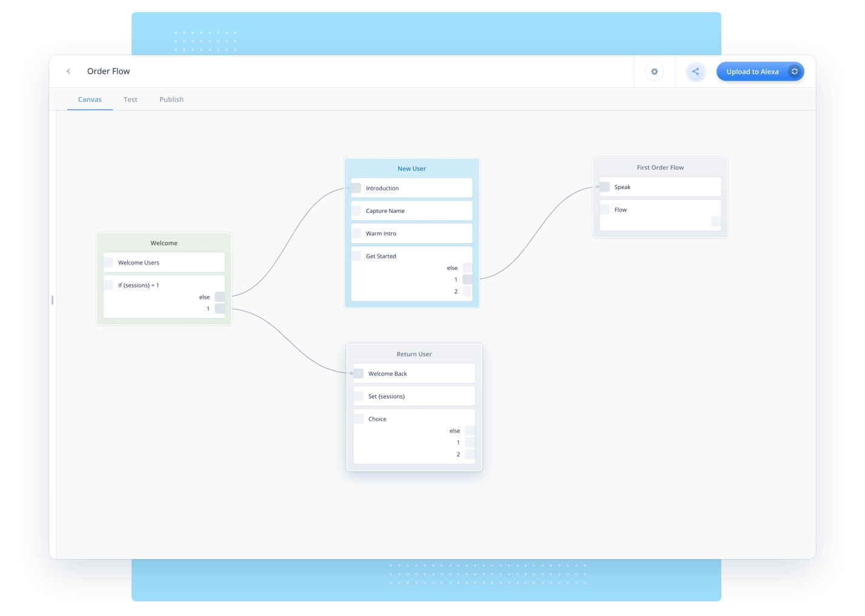The image size is (865, 616).
Task: Click the Upload to Alexa button
Action: (x=752, y=71)
